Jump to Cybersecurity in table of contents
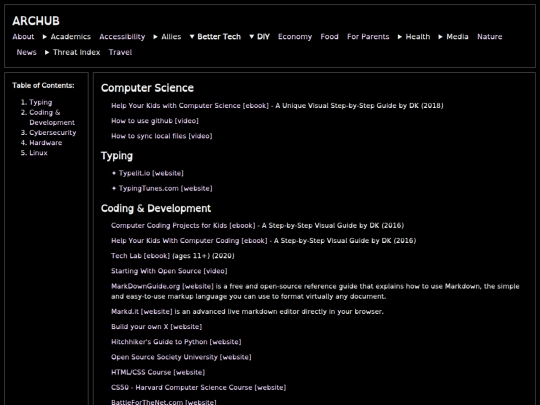 coord(53,133)
